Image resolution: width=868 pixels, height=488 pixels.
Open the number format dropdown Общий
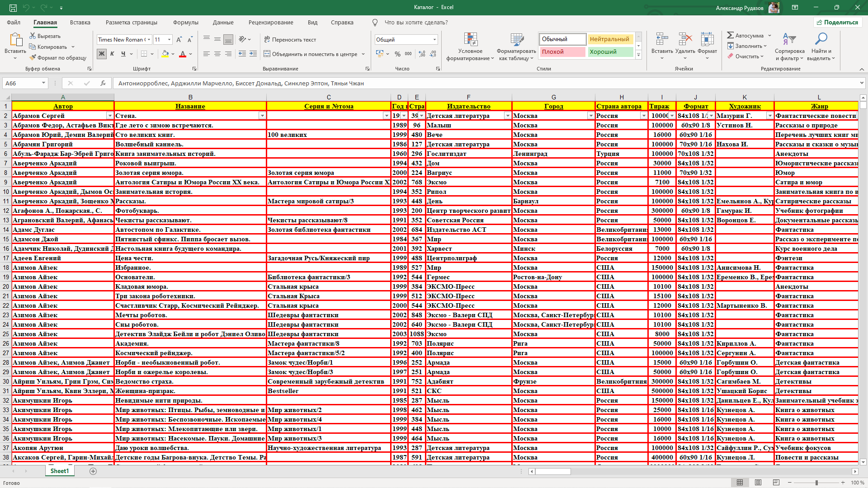(x=434, y=40)
